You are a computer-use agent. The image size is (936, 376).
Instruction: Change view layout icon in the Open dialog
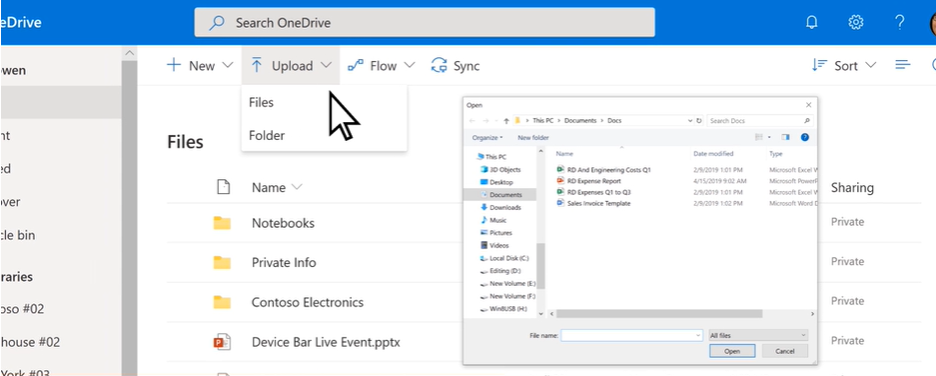point(759,137)
